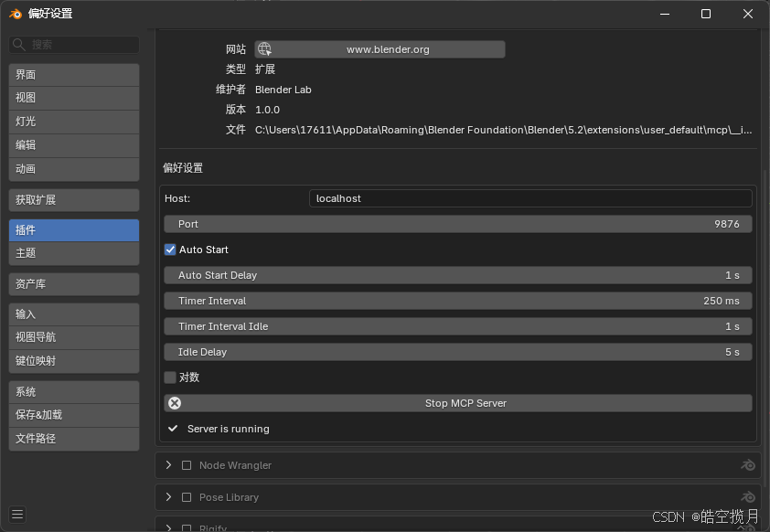Click the Server is running status text
The width and height of the screenshot is (770, 532).
[229, 429]
